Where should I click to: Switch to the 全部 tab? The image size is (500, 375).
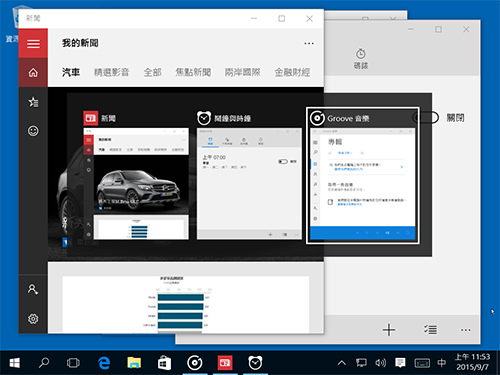click(153, 72)
